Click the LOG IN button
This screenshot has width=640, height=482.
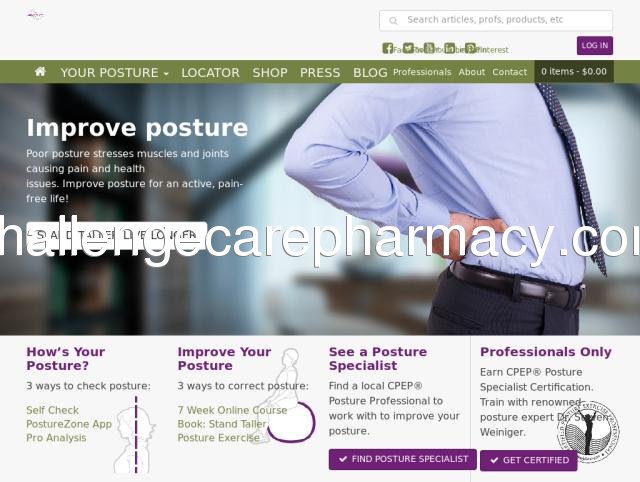click(595, 45)
